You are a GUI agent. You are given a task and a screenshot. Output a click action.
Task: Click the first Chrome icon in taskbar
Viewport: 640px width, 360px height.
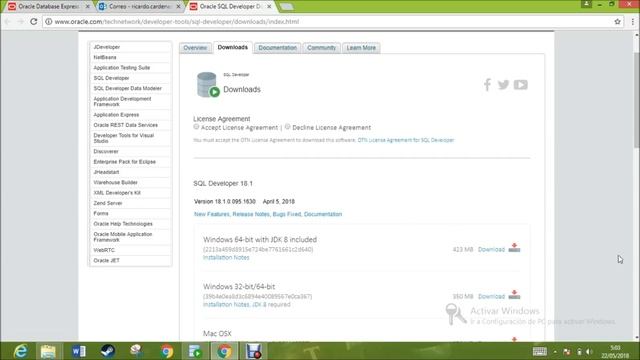point(167,351)
